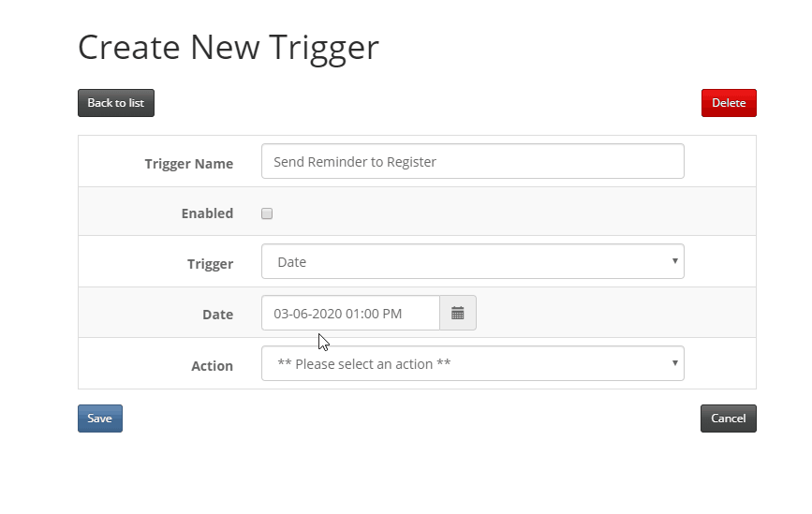Click the Trigger field label
The image size is (812, 514).
(210, 264)
